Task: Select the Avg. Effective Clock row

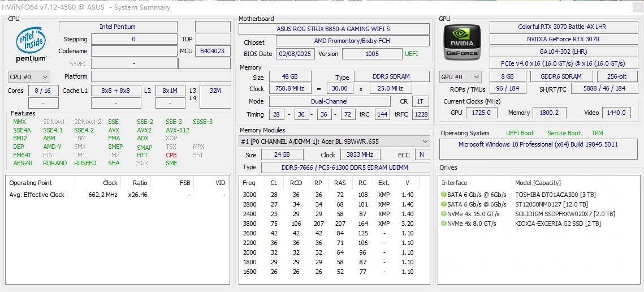Action: 37,195
